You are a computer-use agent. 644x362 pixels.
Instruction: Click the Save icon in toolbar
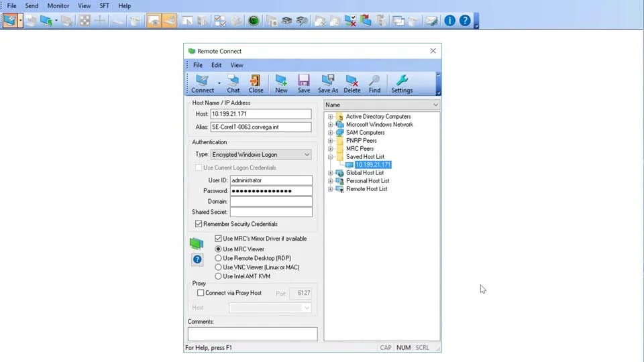point(304,84)
